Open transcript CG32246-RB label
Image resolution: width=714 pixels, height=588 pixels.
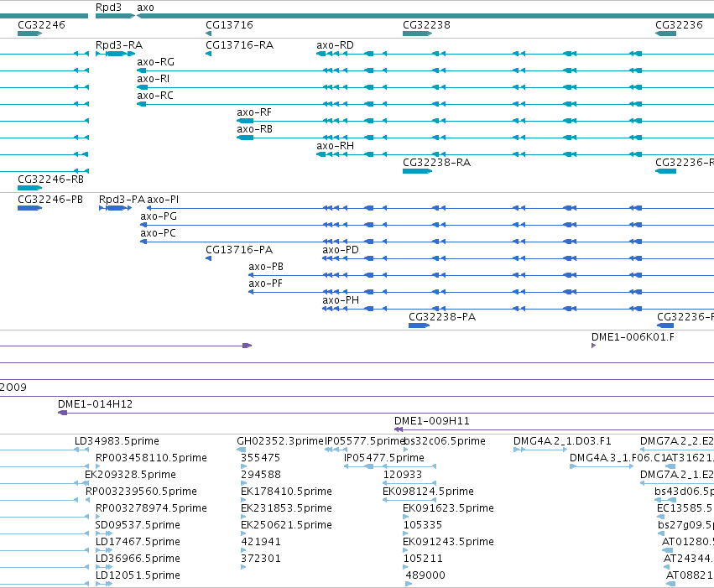pyautogui.click(x=50, y=180)
